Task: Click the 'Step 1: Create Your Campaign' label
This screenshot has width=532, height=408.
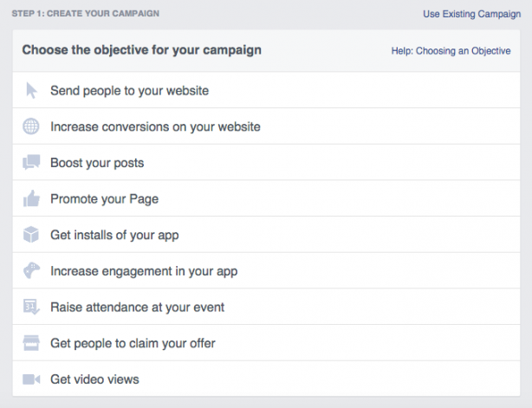Action: [x=86, y=14]
